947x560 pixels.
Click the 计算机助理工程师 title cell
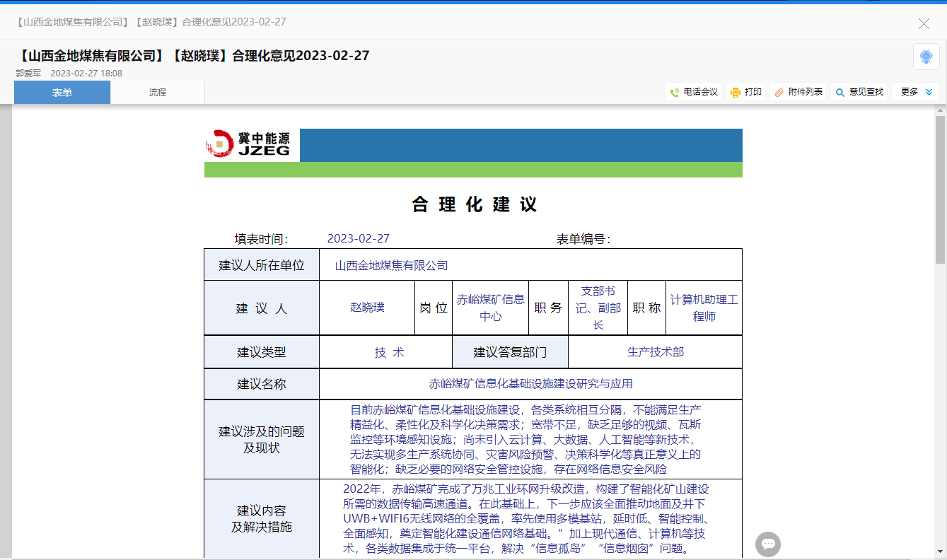pyautogui.click(x=704, y=308)
